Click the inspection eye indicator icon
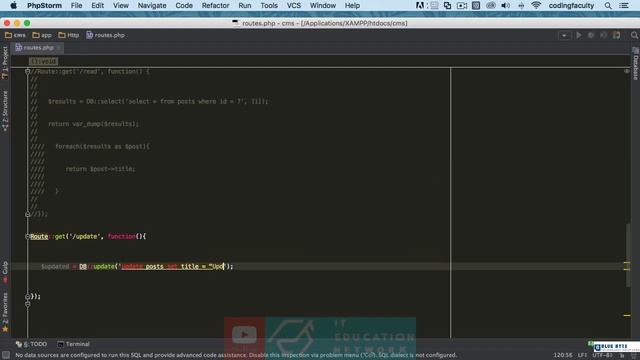Image resolution: width=640 pixels, height=360 pixels. 627,71
